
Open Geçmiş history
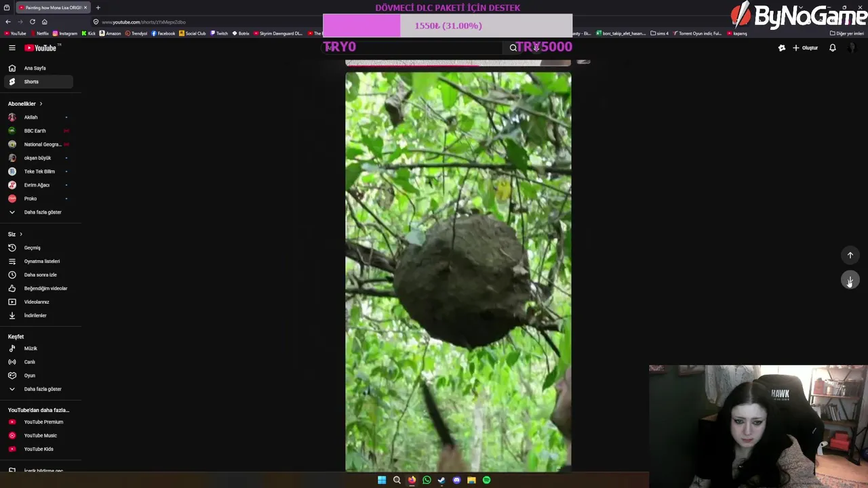(x=38, y=247)
